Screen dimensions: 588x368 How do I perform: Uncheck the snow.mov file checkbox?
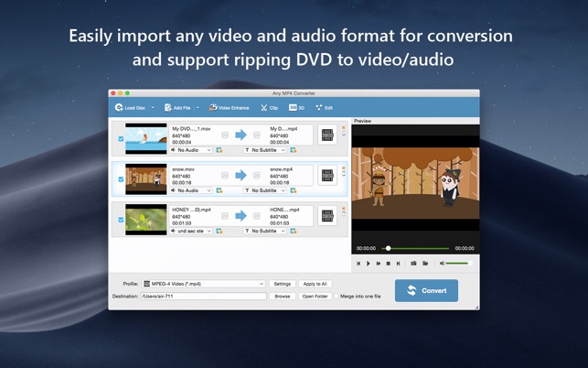(121, 179)
